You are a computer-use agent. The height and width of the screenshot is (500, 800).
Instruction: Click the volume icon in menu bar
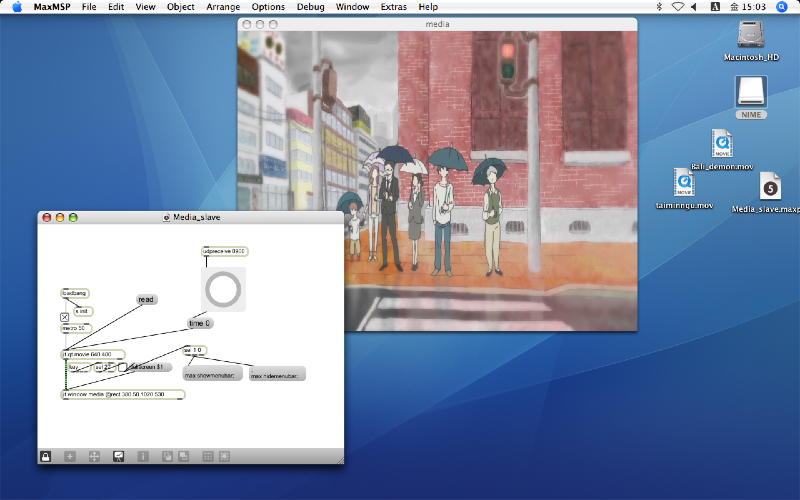coord(694,7)
